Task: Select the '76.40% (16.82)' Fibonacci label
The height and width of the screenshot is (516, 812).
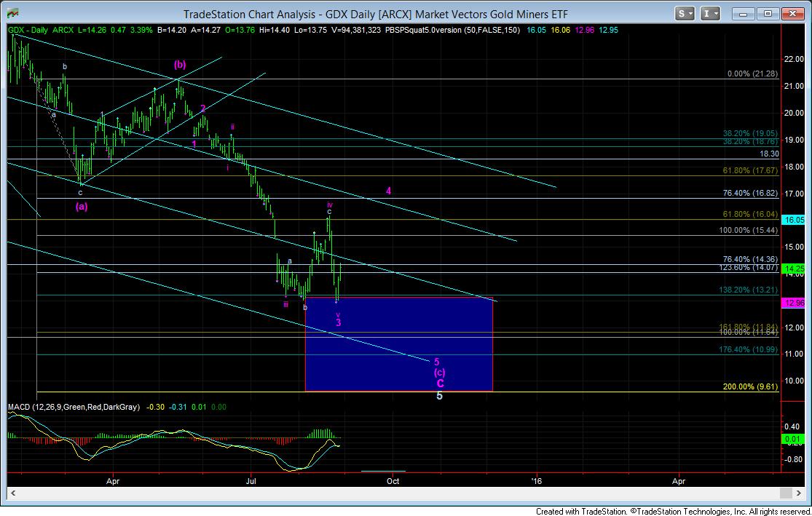Action: coord(750,193)
